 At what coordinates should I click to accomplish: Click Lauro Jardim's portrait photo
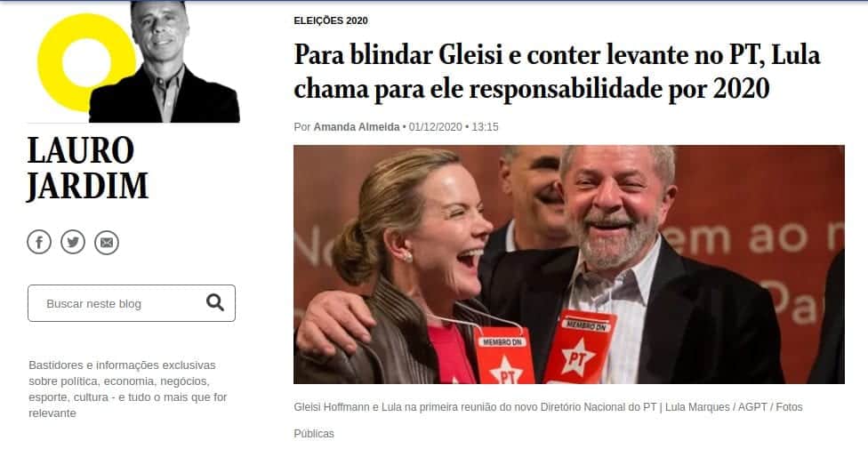(x=165, y=62)
